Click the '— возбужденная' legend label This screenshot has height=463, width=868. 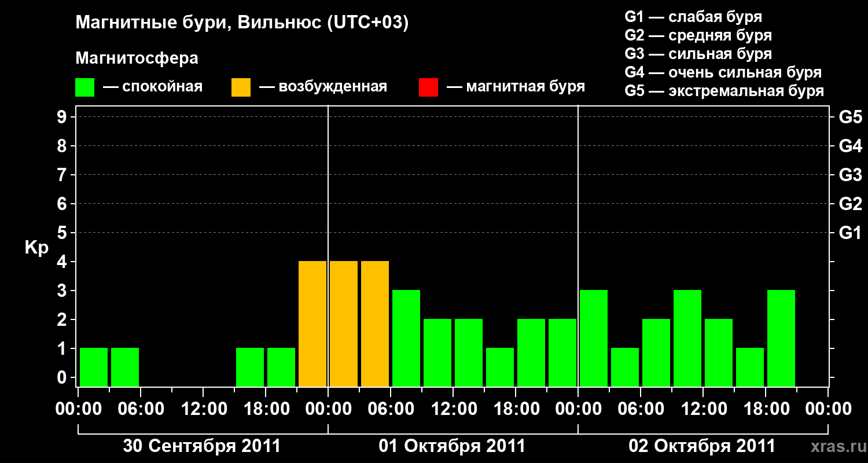323,87
